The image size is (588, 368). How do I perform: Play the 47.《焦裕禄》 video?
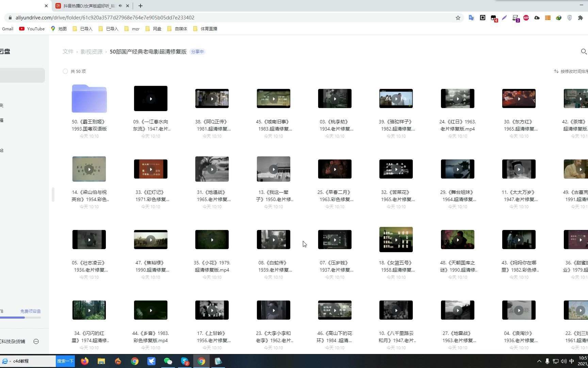pyautogui.click(x=151, y=240)
